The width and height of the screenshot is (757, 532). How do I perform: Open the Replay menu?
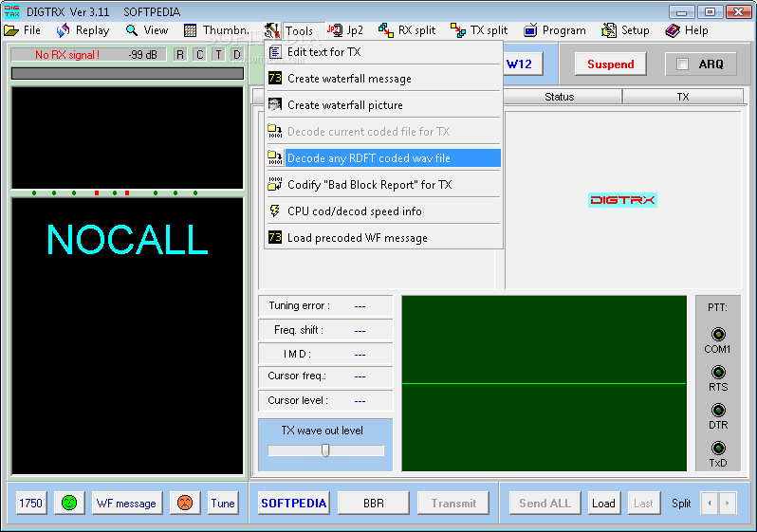83,30
